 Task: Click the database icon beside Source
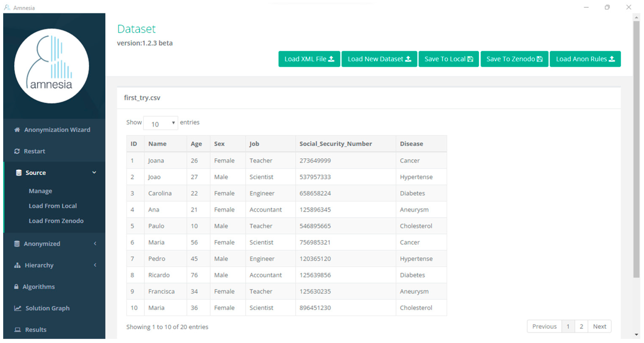click(18, 173)
